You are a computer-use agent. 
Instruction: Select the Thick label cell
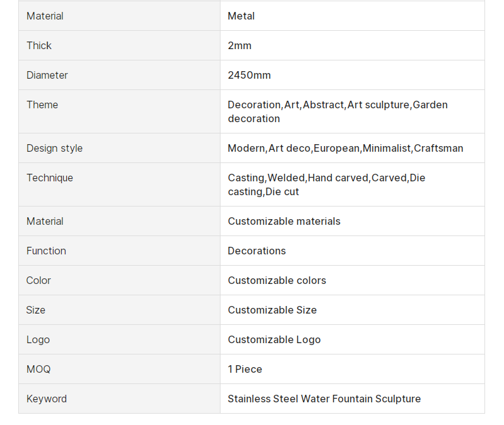coord(119,45)
